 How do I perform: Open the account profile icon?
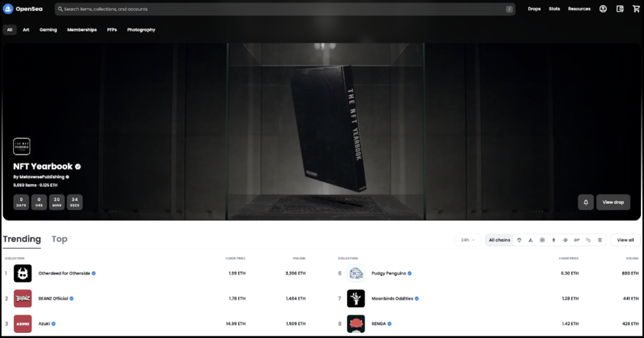point(603,9)
